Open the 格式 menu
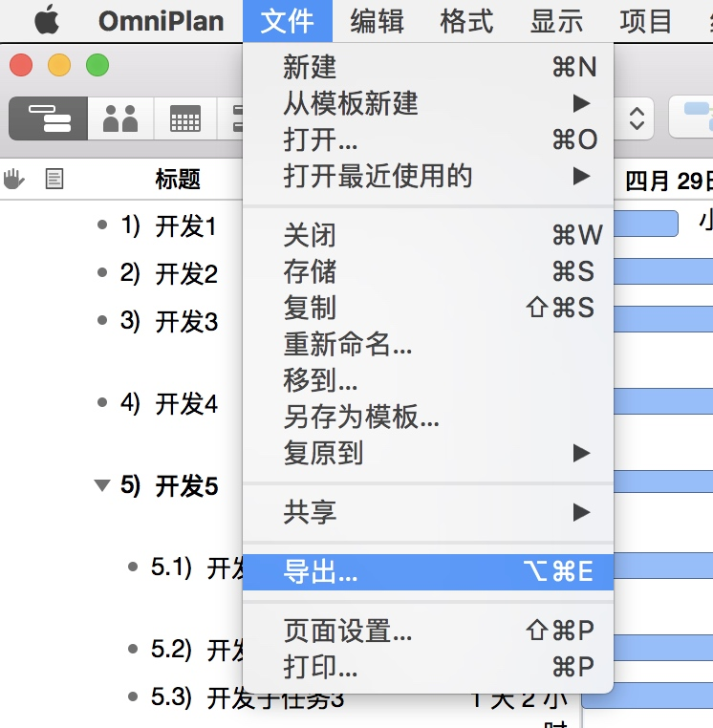This screenshot has height=728, width=713. coord(466,21)
